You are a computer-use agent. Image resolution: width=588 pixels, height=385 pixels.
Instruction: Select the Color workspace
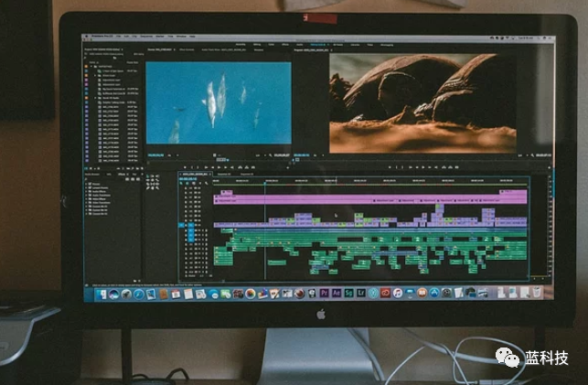272,44
